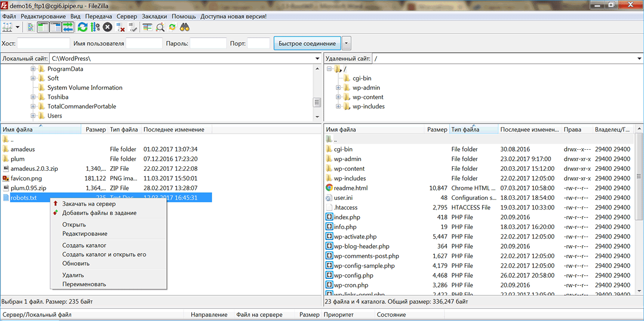Toggle the transfer queue display
Viewport: 644px width, 321px height.
pos(67,27)
